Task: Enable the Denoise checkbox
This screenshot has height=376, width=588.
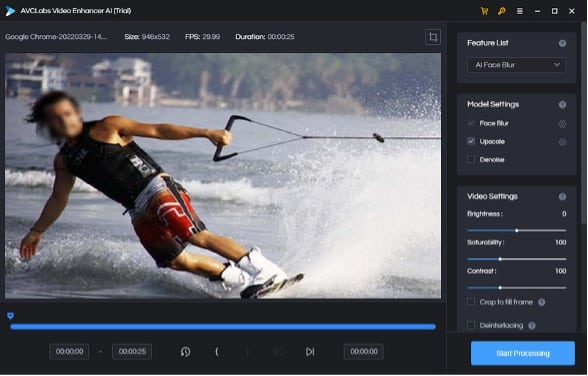Action: click(x=471, y=160)
